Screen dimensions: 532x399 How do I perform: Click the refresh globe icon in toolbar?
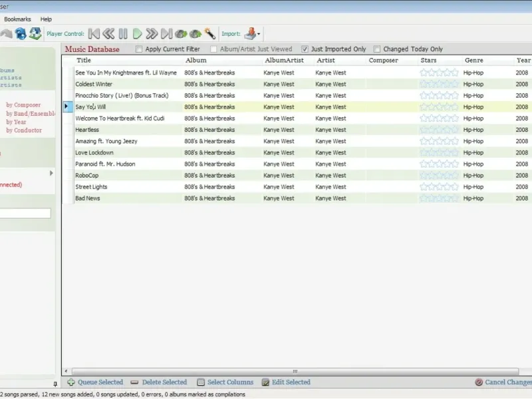[x=21, y=34]
